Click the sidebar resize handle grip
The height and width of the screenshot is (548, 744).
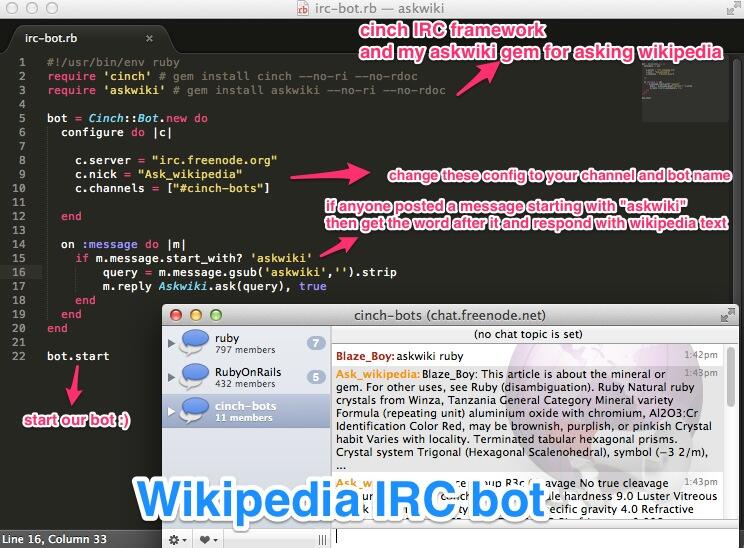coord(322,540)
